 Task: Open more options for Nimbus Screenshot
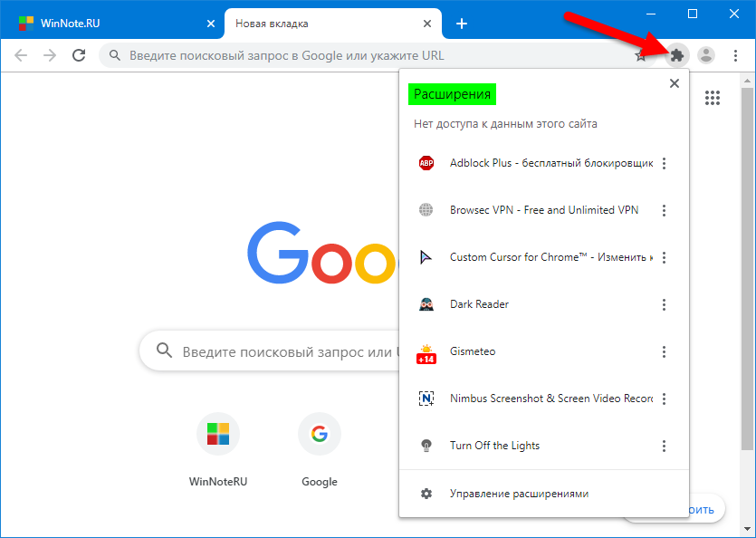coord(664,399)
